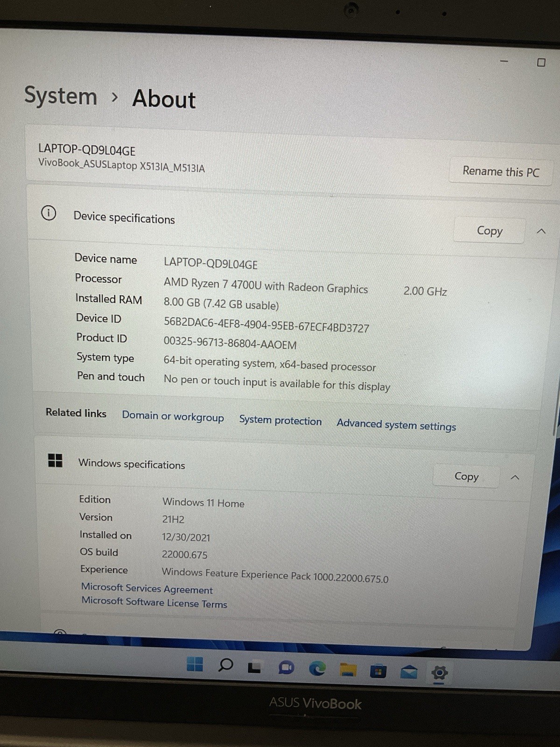
Task: Open Microsoft Software License Terms link
Action: [154, 602]
